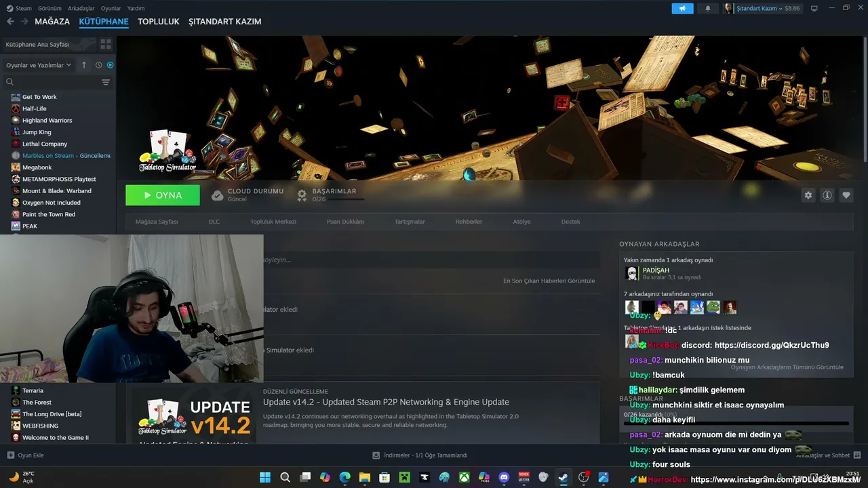
Task: Open the DLC link
Action: pyautogui.click(x=214, y=222)
